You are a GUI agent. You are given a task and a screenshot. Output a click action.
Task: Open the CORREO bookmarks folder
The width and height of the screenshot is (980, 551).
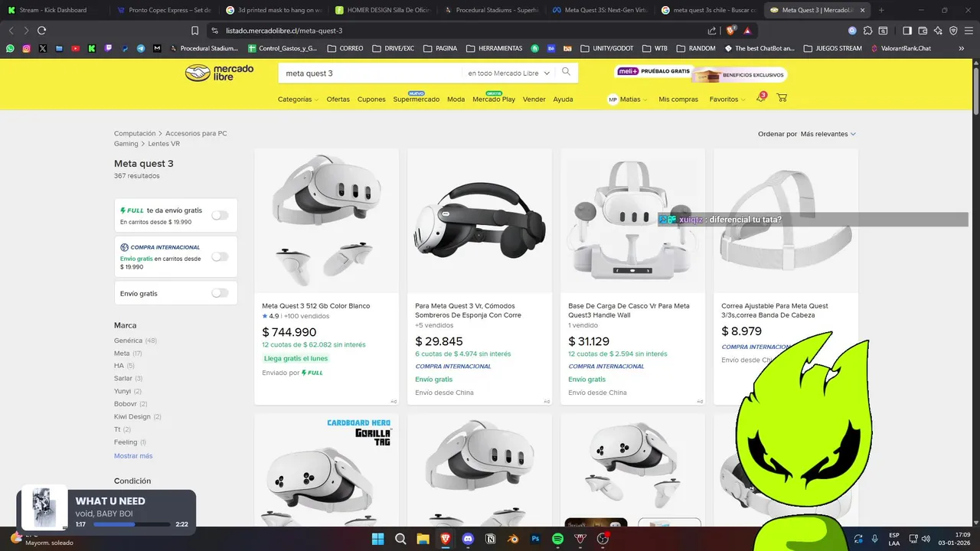345,48
